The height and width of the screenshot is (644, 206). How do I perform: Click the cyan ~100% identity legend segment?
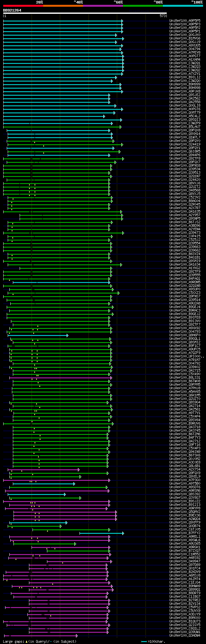183,6
